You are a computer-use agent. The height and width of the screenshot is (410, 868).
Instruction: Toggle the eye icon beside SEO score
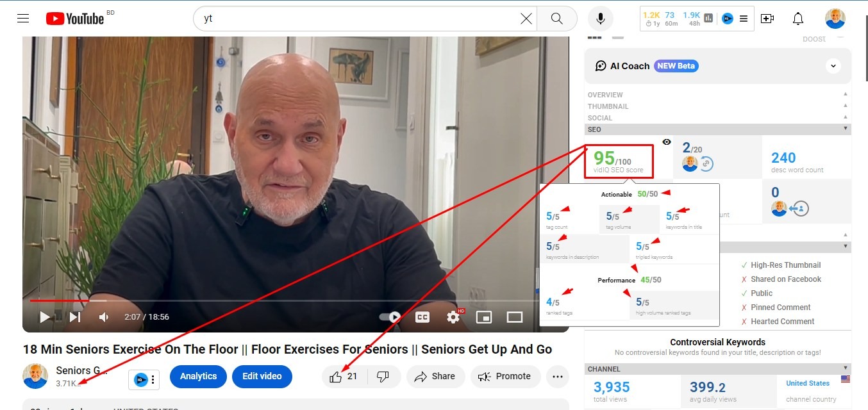[x=667, y=142]
